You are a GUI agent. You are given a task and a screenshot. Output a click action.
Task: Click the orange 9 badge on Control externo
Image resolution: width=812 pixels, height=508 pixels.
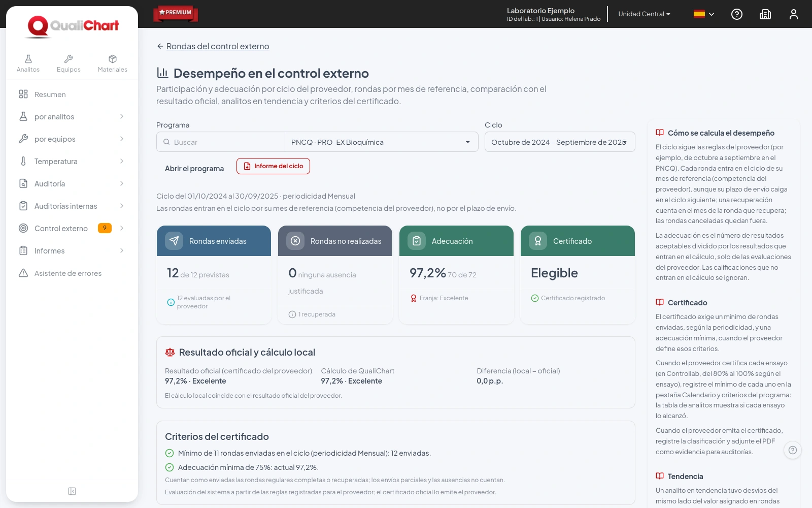click(x=105, y=228)
